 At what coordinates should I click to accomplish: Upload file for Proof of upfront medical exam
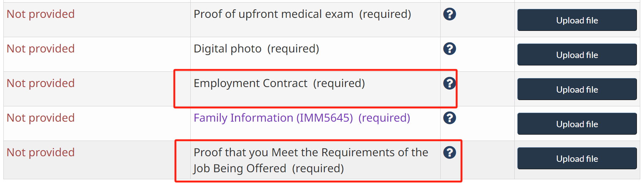pyautogui.click(x=577, y=20)
